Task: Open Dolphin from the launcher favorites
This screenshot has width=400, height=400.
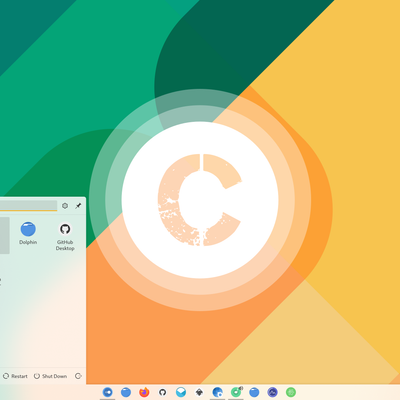Action: [x=28, y=233]
